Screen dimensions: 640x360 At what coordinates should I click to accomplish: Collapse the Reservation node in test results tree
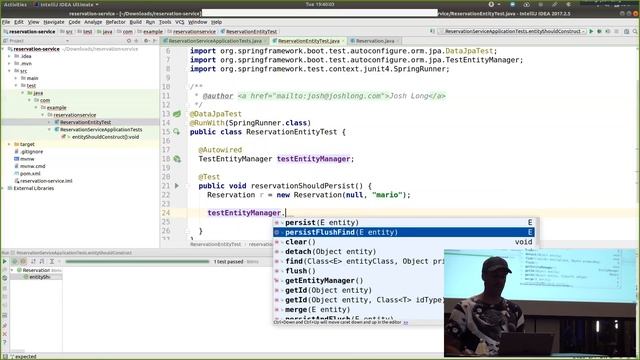click(x=13, y=270)
